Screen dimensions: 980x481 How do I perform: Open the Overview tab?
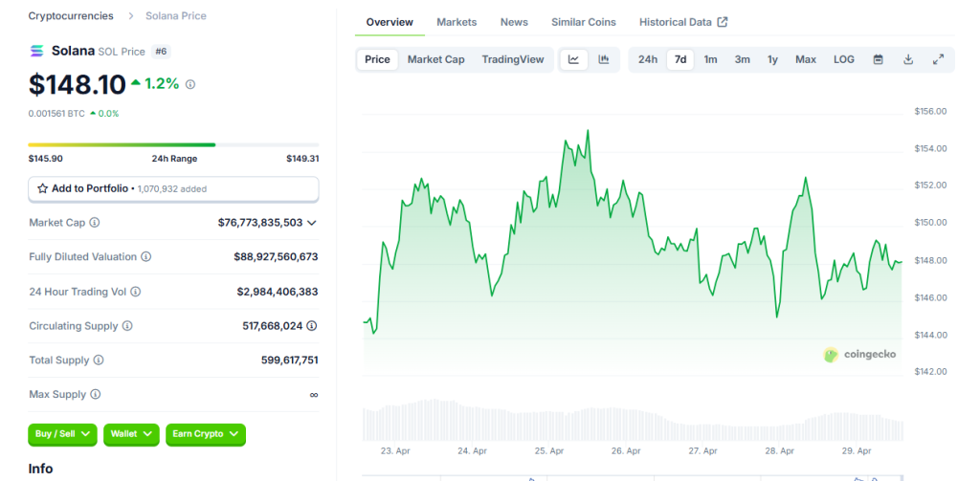[x=390, y=22]
